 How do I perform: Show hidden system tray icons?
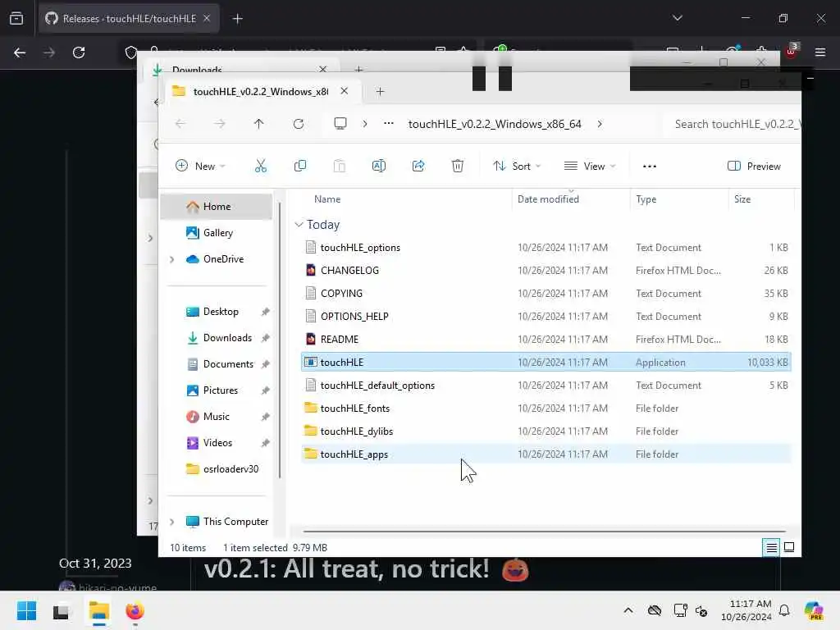coord(628,610)
